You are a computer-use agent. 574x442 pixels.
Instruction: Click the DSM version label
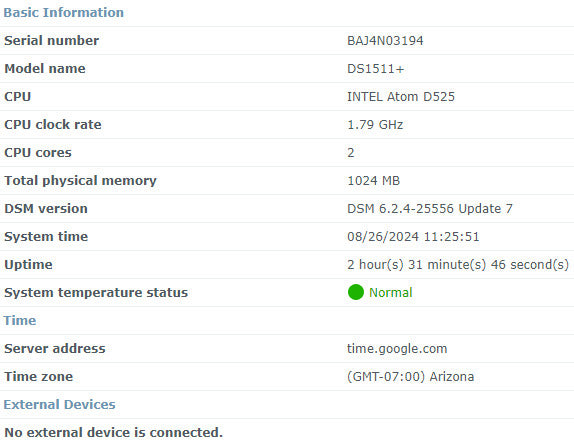click(46, 209)
